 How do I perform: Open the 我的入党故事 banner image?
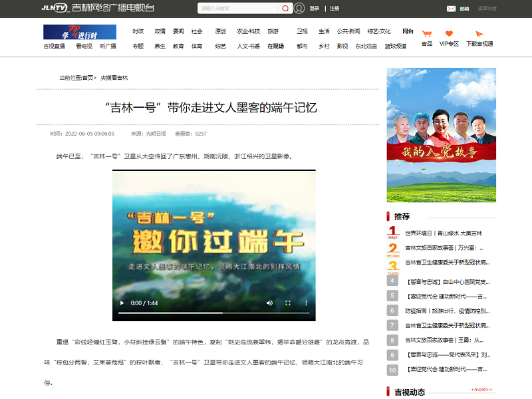click(x=442, y=135)
